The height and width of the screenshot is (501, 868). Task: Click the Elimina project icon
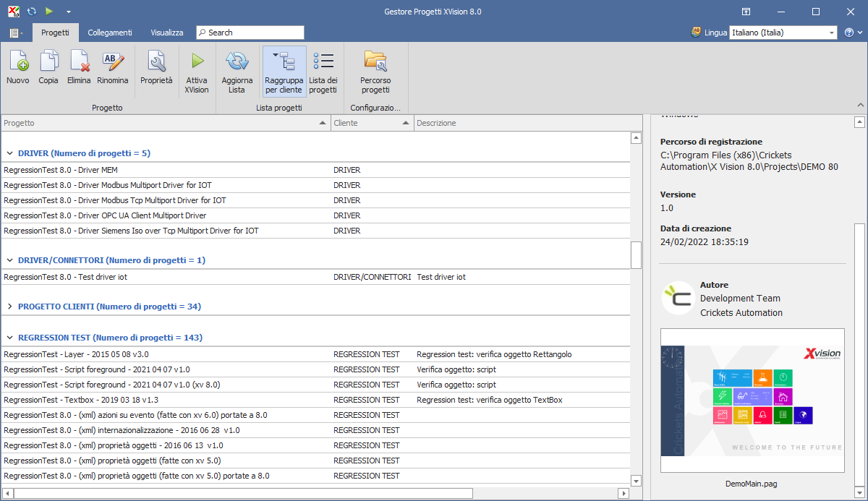pos(79,62)
